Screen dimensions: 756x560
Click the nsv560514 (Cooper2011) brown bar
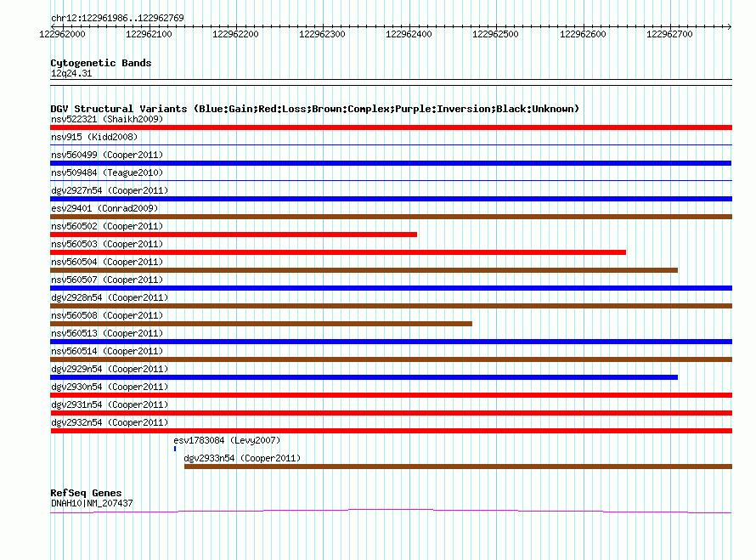(391, 359)
